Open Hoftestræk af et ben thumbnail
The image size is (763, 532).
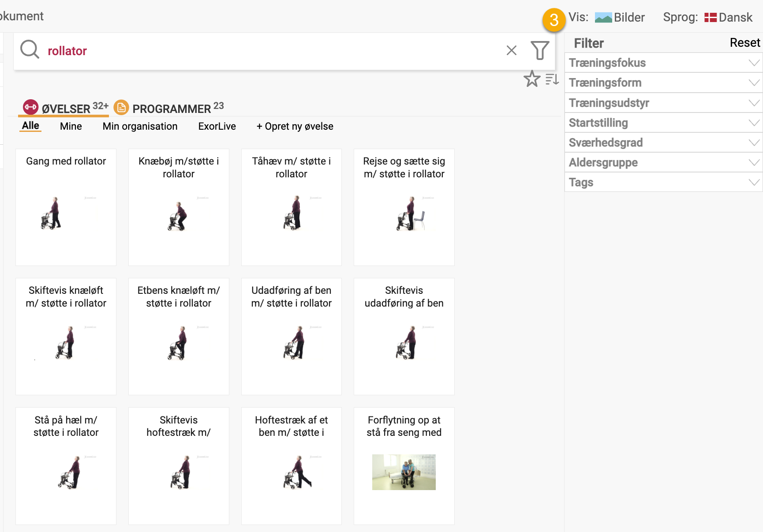pyautogui.click(x=292, y=472)
